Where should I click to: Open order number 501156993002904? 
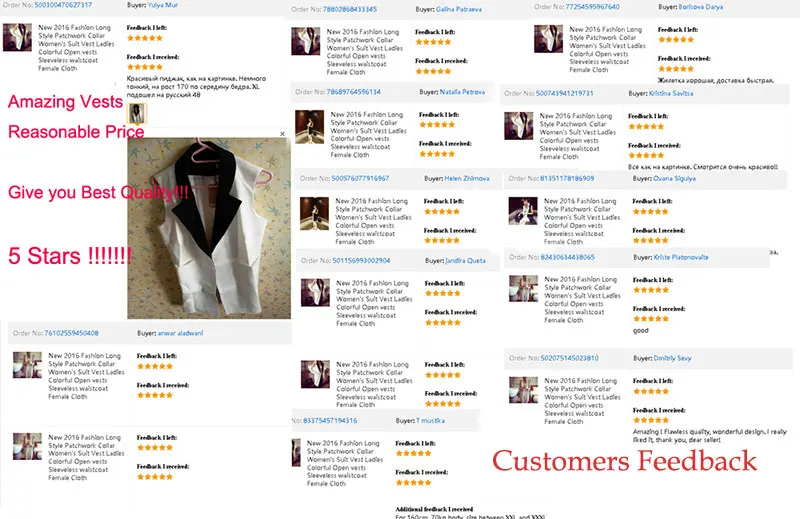(x=361, y=261)
